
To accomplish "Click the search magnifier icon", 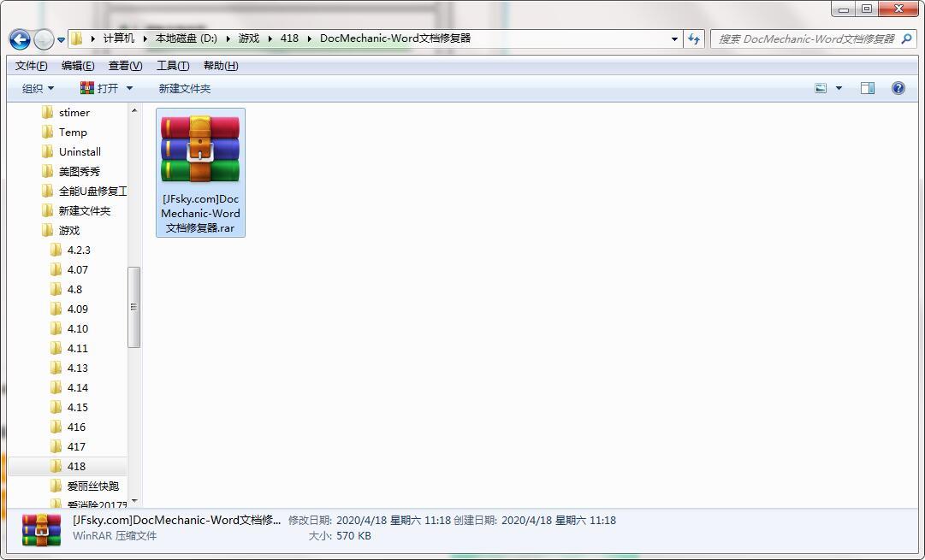I will 907,39.
